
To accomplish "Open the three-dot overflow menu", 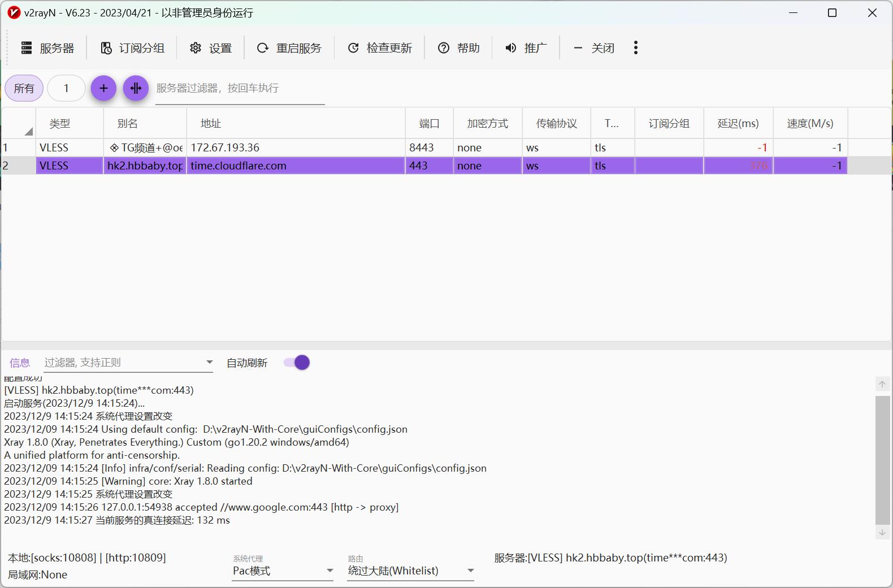I will point(636,48).
